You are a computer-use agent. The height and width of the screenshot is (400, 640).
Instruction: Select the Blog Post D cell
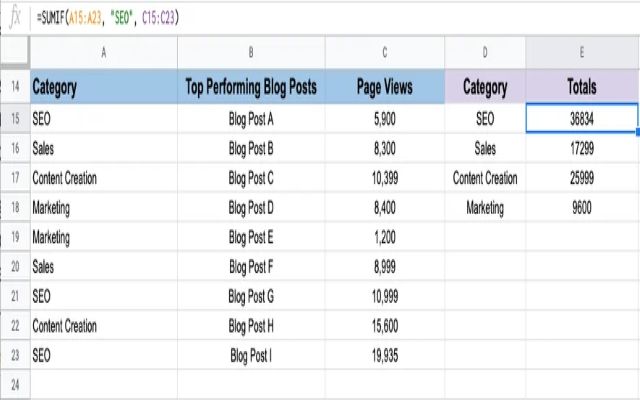point(251,208)
